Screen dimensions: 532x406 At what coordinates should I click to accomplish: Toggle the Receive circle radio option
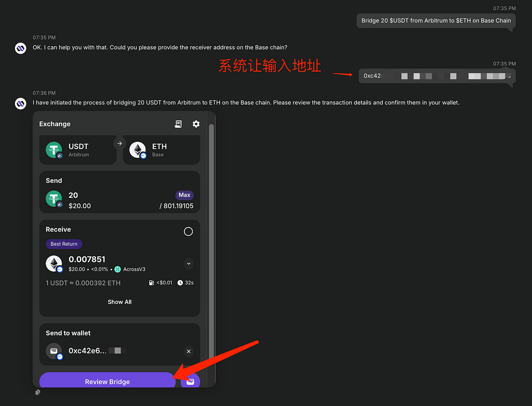(x=188, y=232)
